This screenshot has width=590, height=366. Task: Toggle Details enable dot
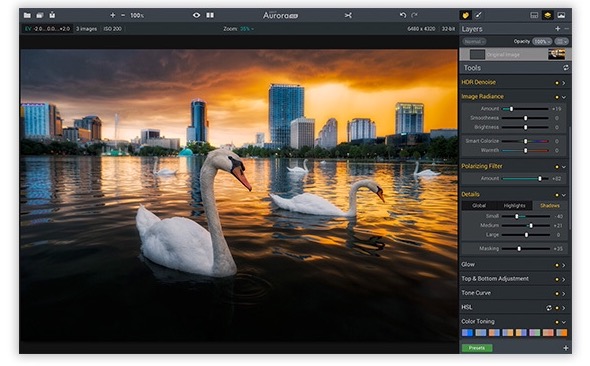[557, 195]
